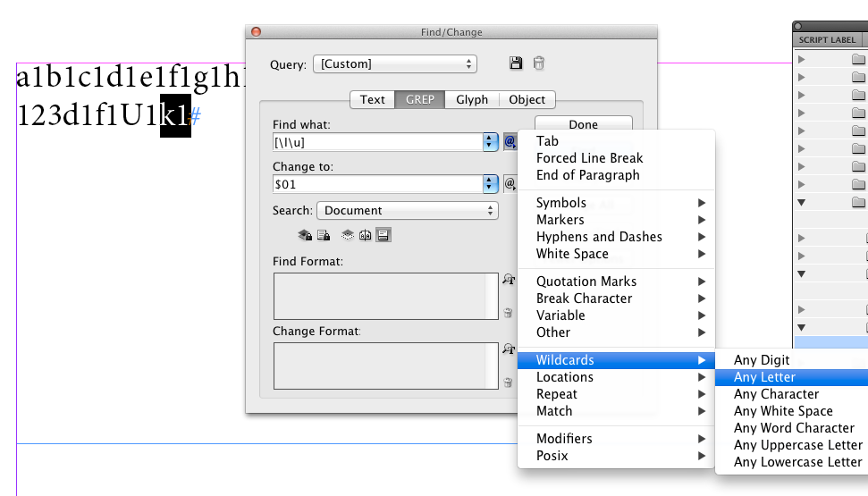
Task: Expand the Modifiers submenu
Action: (x=616, y=439)
